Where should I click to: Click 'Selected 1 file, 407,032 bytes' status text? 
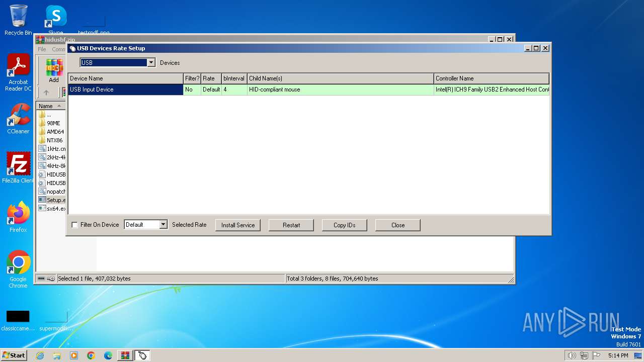point(94,279)
